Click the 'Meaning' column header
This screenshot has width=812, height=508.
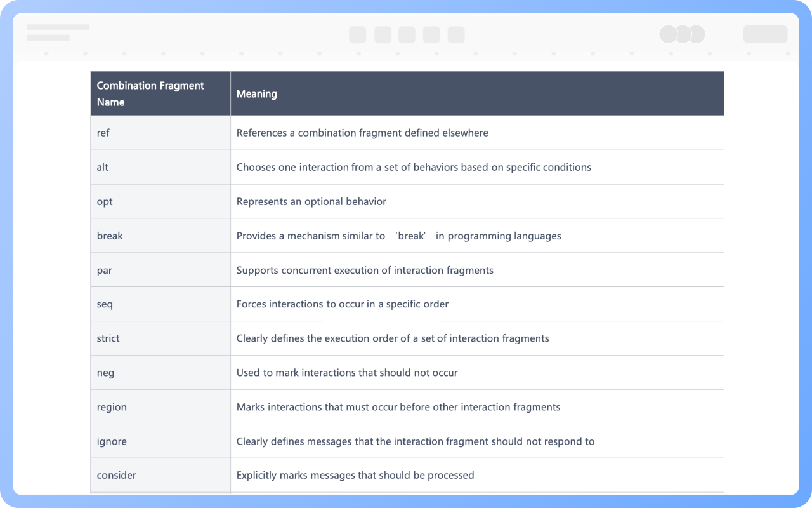(477, 93)
